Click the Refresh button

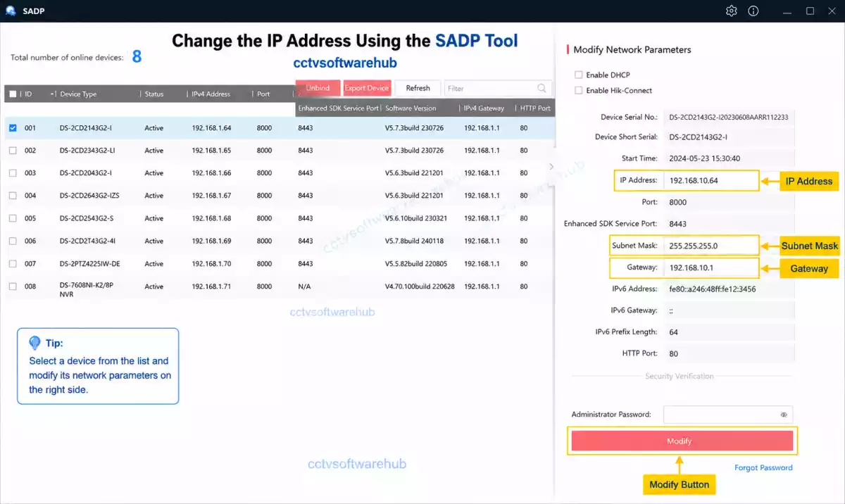click(x=418, y=88)
